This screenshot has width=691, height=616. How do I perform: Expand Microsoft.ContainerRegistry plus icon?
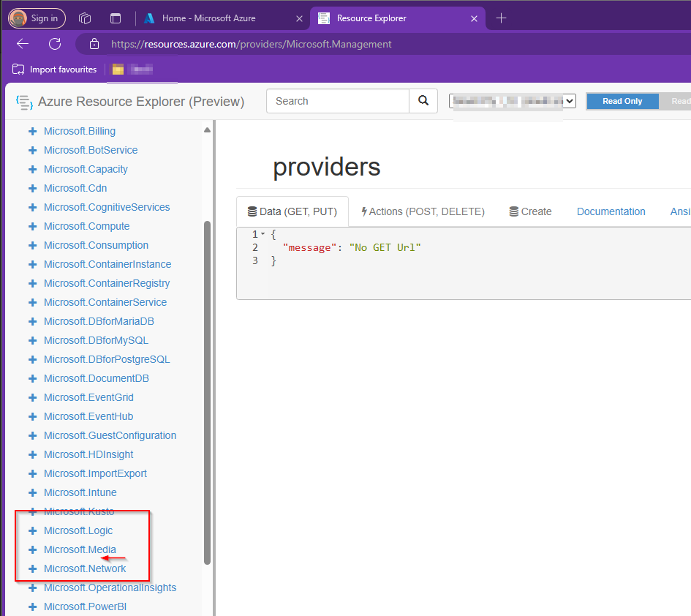(33, 284)
